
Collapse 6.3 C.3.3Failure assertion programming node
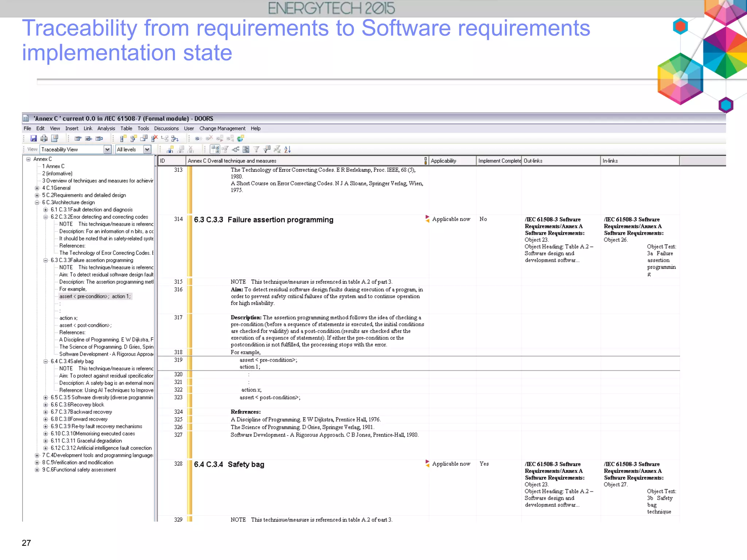[46, 260]
